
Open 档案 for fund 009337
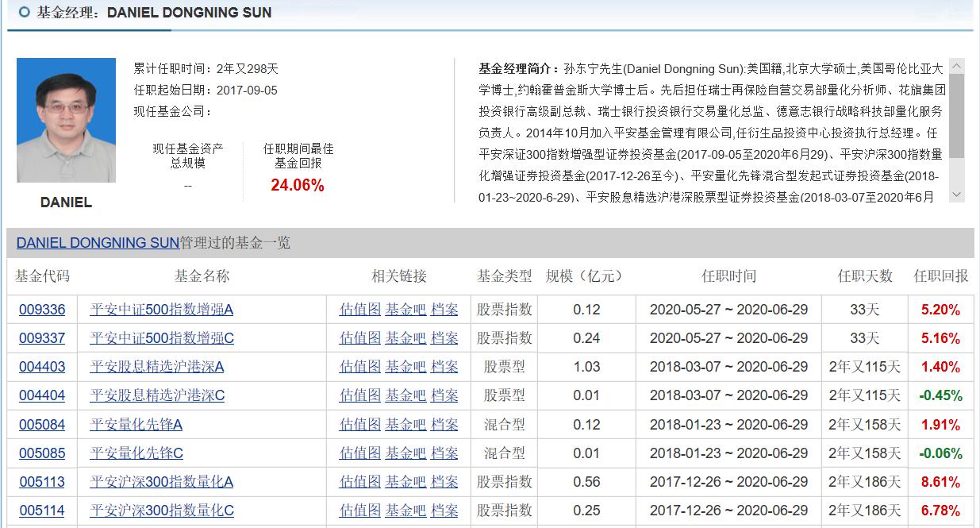coord(444,338)
